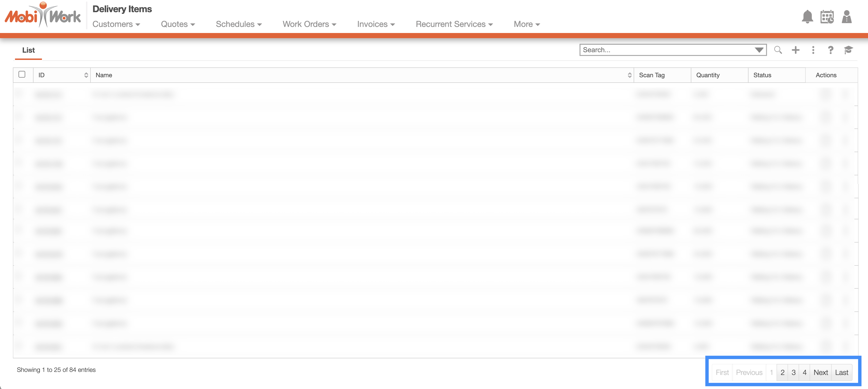
Task: Open the question mark help icon
Action: (831, 50)
